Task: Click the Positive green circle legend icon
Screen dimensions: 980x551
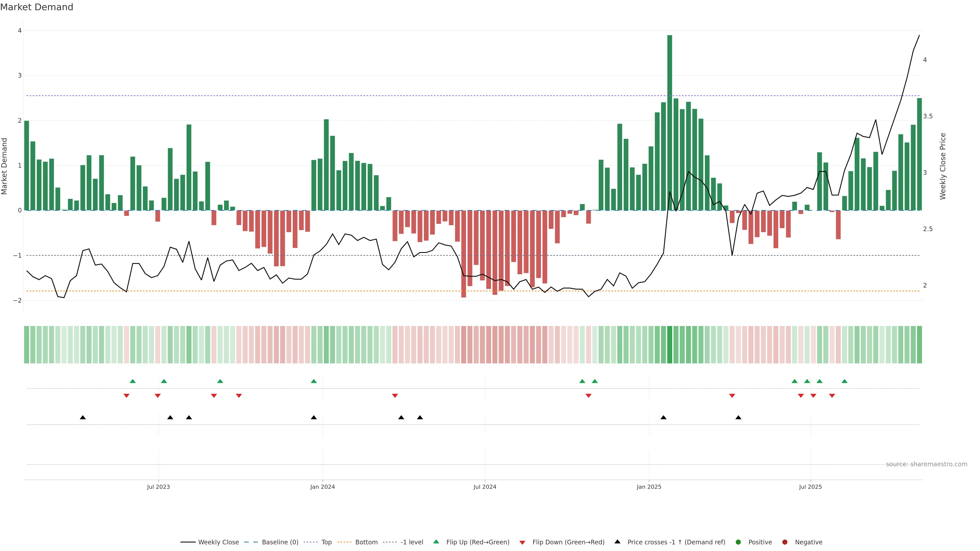Action: pyautogui.click(x=738, y=542)
